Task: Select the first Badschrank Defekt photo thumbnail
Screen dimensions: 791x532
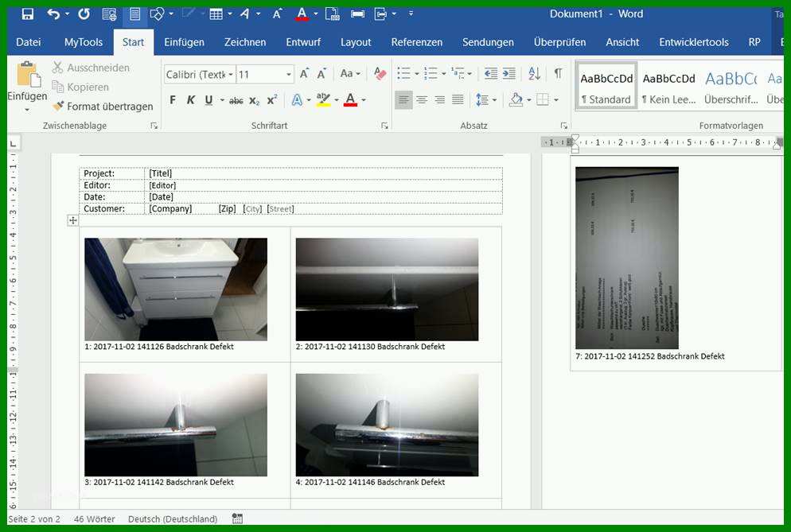Action: tap(176, 289)
